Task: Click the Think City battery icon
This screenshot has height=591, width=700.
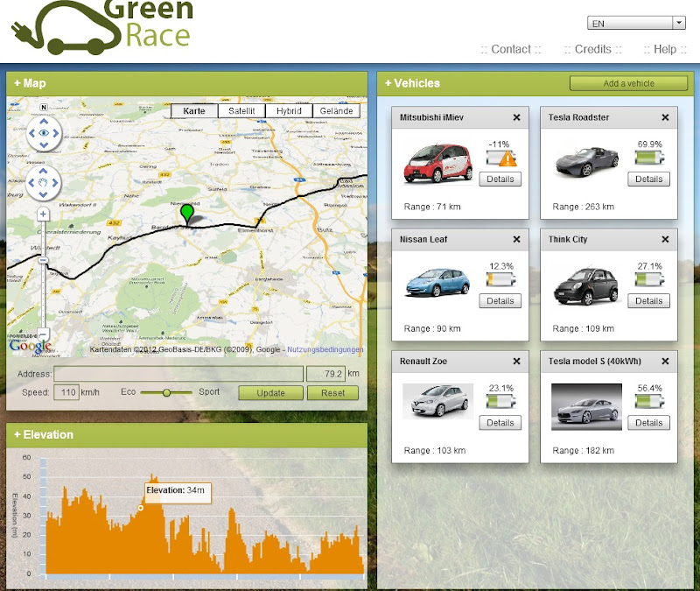Action: [x=649, y=279]
